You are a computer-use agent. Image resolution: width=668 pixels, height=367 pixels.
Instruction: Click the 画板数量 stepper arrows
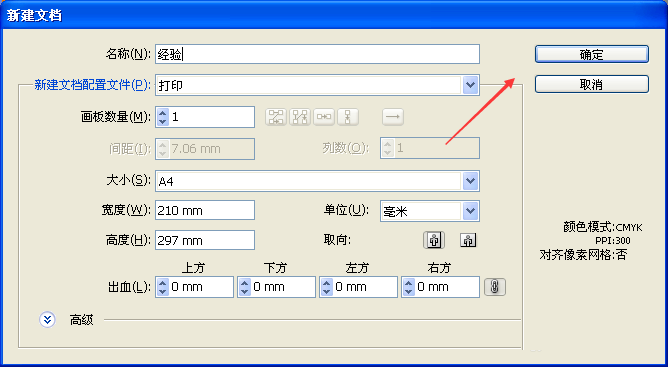coord(162,117)
